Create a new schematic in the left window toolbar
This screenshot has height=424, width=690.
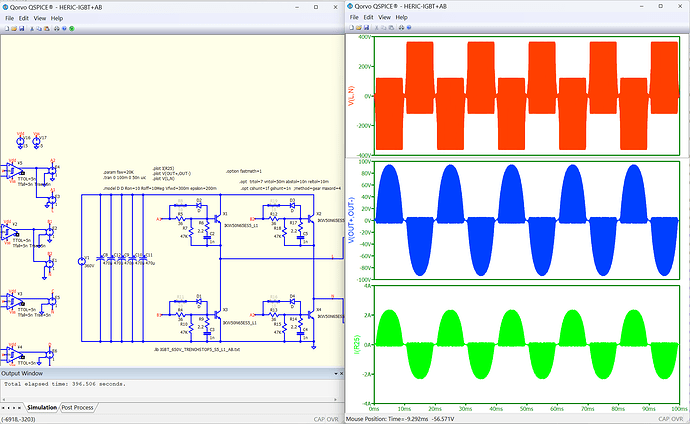coord(7,29)
